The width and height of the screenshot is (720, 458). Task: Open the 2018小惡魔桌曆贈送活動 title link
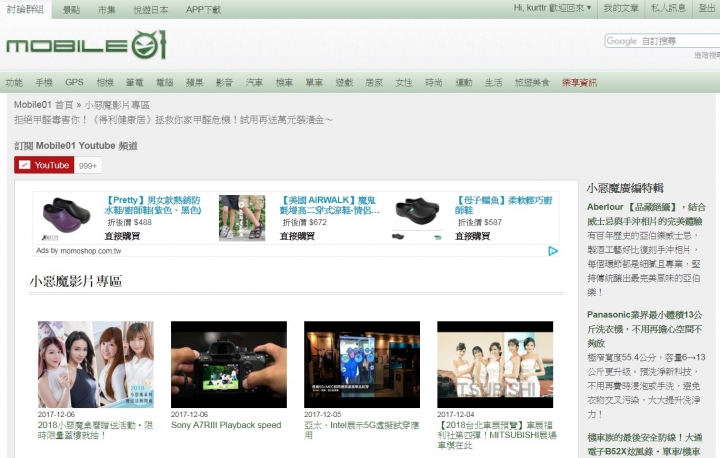coord(96,430)
